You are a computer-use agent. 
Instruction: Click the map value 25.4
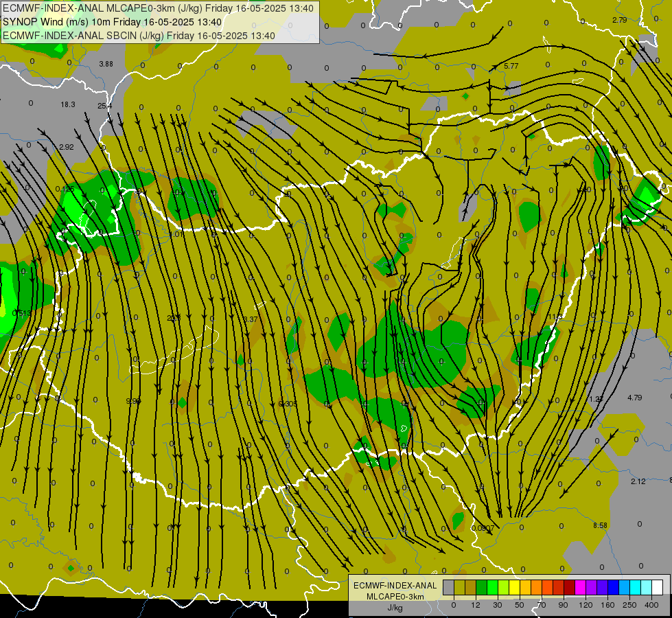point(104,106)
